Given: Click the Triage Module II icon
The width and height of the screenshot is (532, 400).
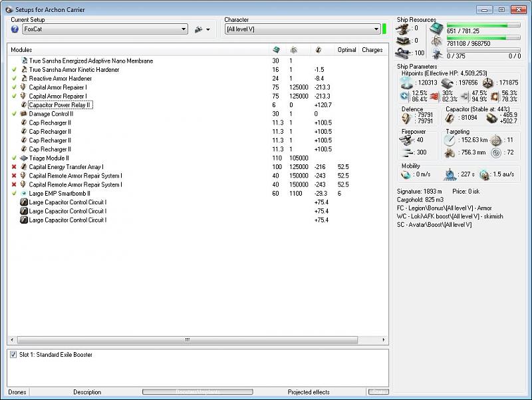Looking at the screenshot, I should pos(24,158).
